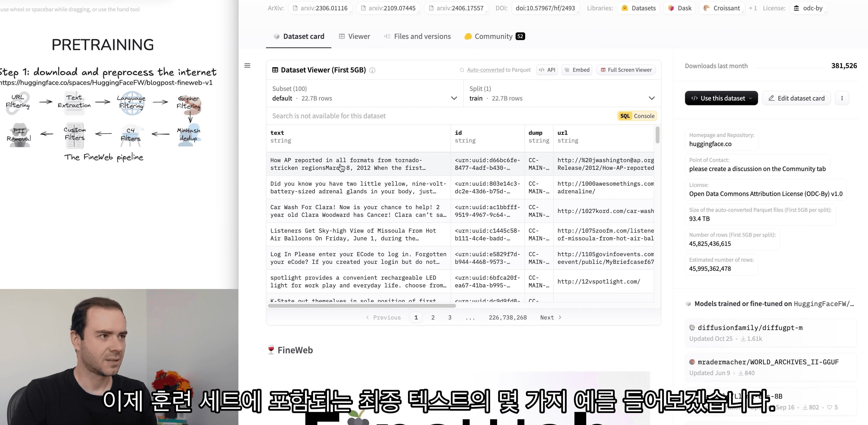The width and height of the screenshot is (868, 425).
Task: Select the Dask library tag
Action: pyautogui.click(x=680, y=8)
